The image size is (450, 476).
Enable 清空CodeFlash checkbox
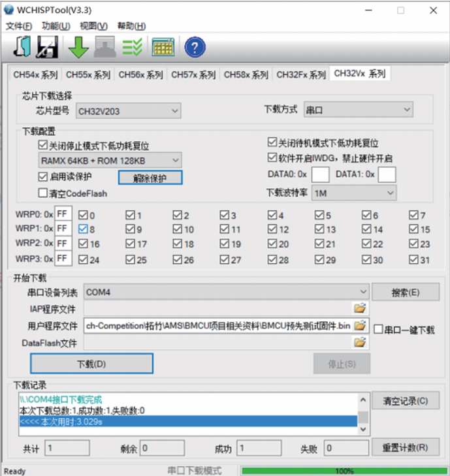point(43,193)
